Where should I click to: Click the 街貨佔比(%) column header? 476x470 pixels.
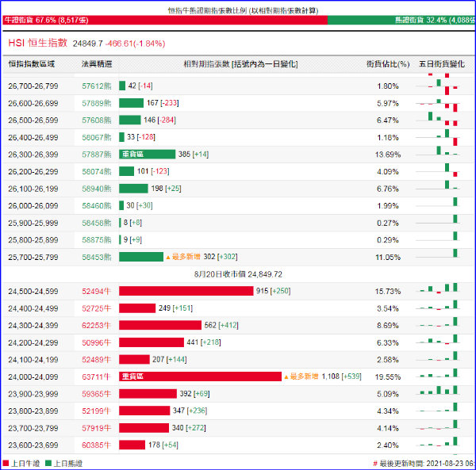coord(388,64)
